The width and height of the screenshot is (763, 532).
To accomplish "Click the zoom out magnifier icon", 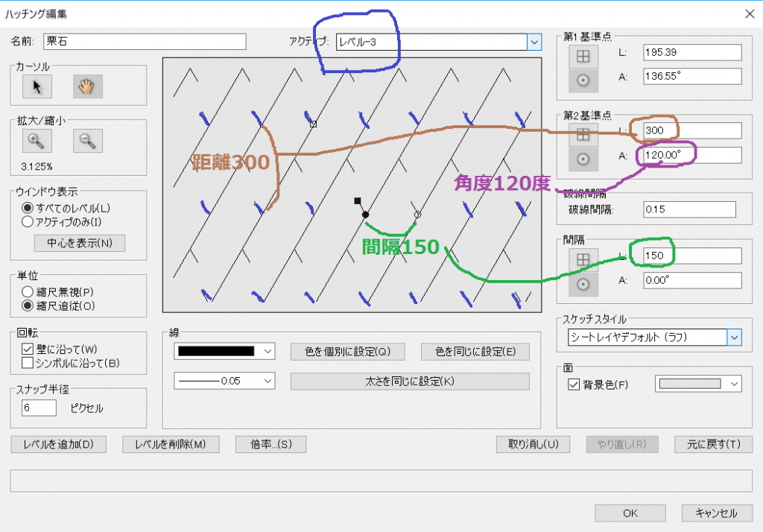I will tap(87, 140).
